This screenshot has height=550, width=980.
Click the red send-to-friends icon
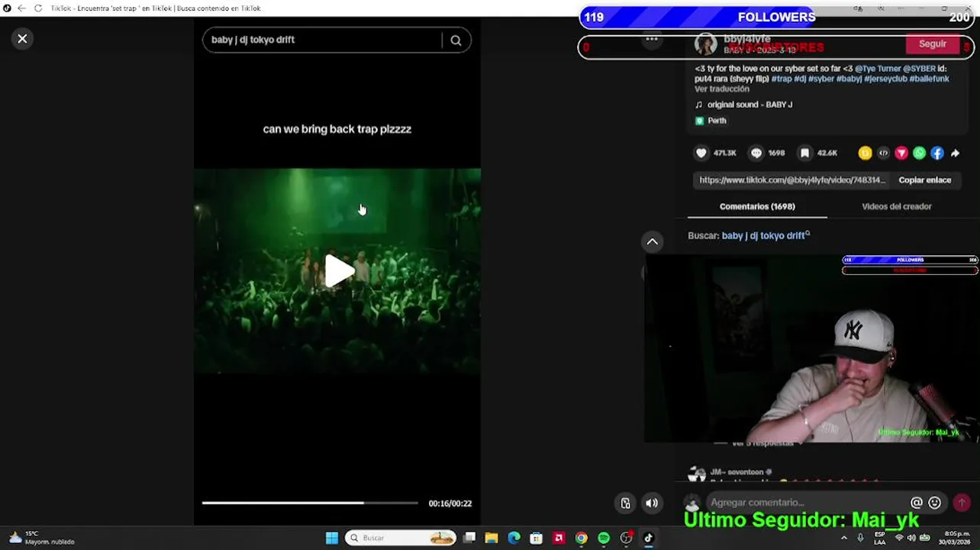[901, 154]
